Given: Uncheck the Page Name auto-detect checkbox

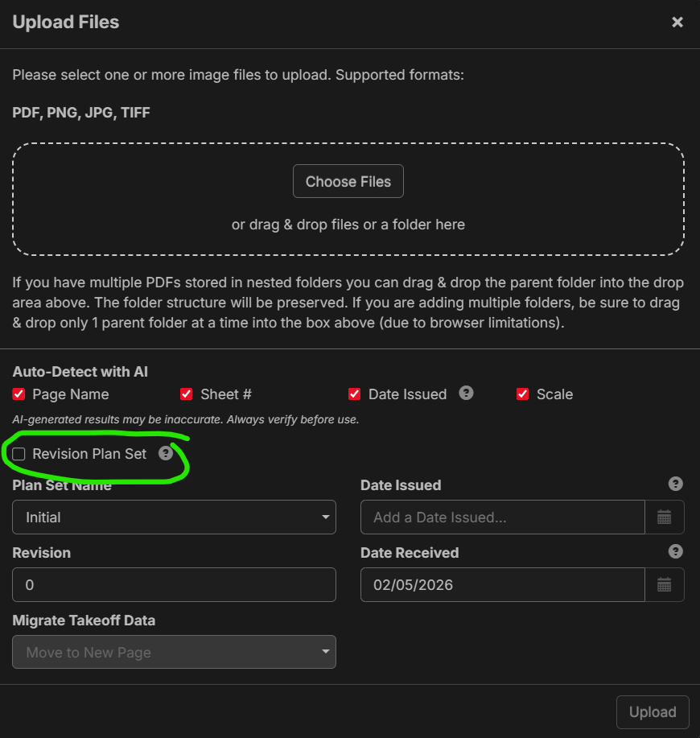Looking at the screenshot, I should point(19,394).
